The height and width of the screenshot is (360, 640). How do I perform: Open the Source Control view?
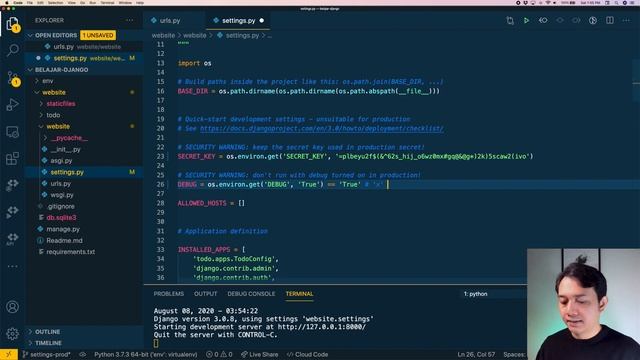(x=12, y=78)
